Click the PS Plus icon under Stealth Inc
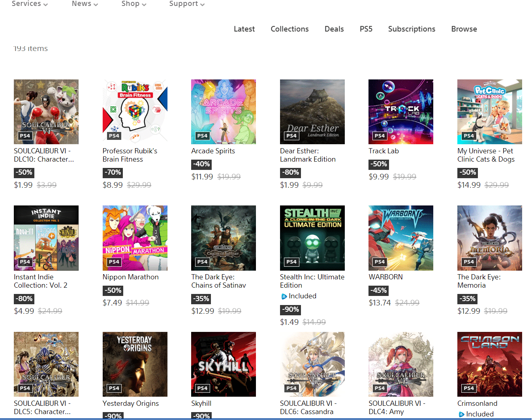This screenshot has height=420, width=532. (x=284, y=296)
